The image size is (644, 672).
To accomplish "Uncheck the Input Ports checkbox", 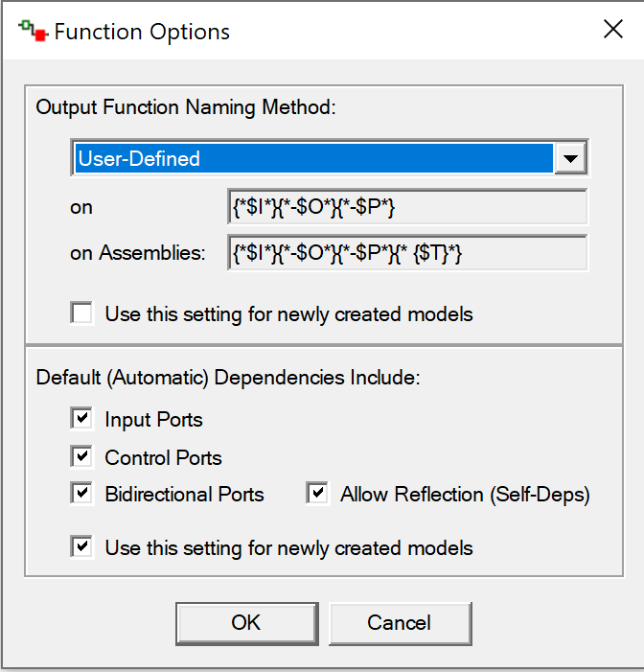I will click(81, 418).
